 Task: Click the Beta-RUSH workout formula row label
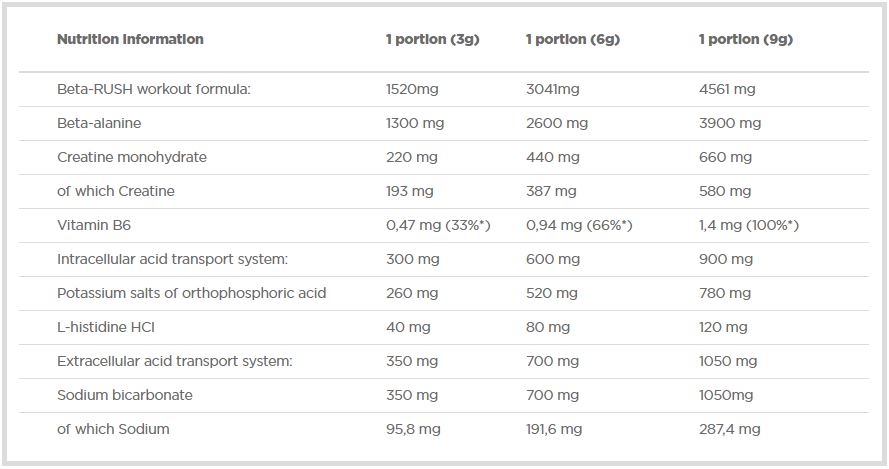click(x=153, y=89)
